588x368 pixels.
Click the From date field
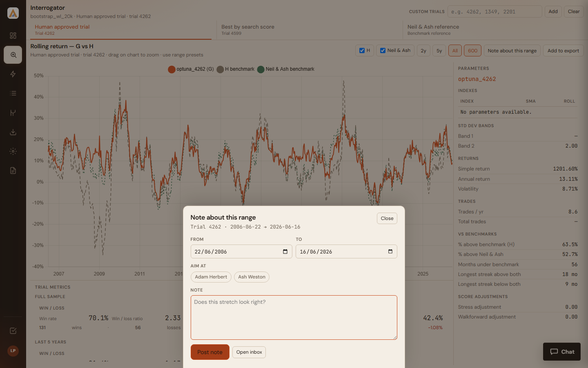tap(241, 251)
